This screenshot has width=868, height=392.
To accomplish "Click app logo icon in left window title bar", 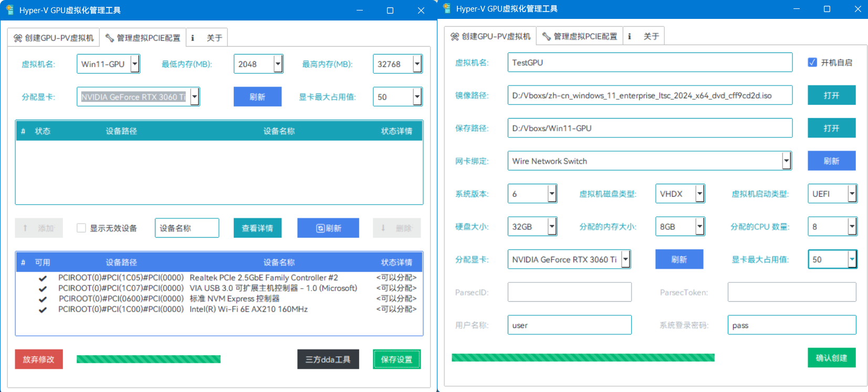I will [x=10, y=10].
